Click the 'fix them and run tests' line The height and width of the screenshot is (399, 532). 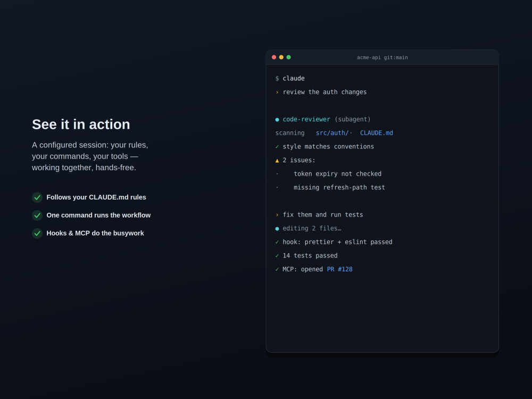click(323, 215)
